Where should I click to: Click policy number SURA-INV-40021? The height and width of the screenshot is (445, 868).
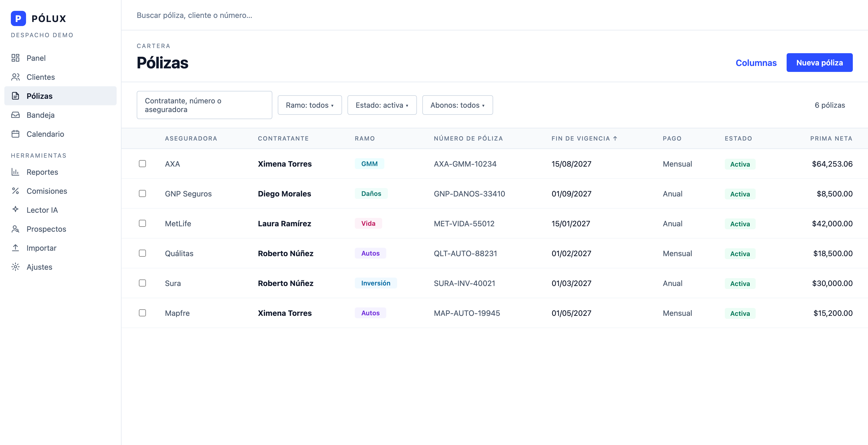click(464, 283)
